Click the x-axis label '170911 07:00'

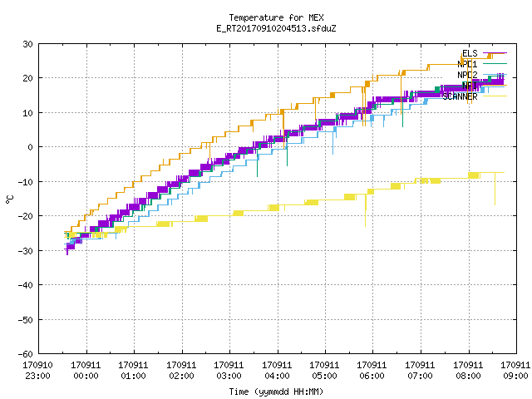[x=421, y=371]
